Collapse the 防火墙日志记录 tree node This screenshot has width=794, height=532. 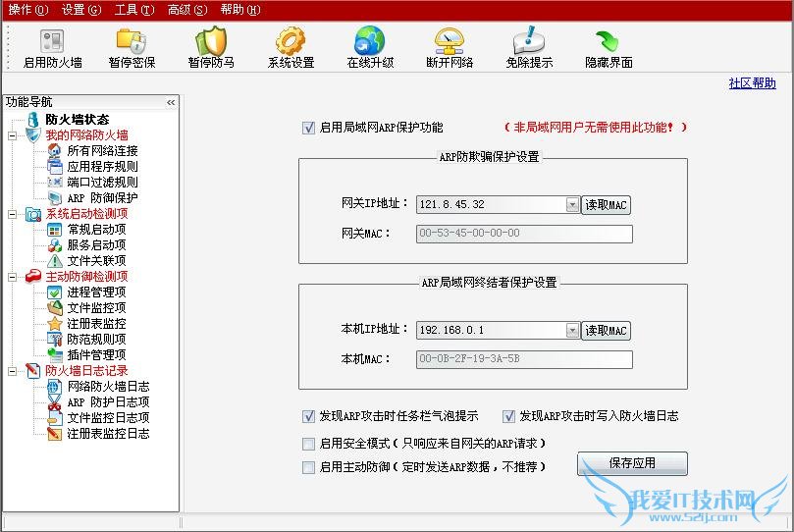click(12, 372)
